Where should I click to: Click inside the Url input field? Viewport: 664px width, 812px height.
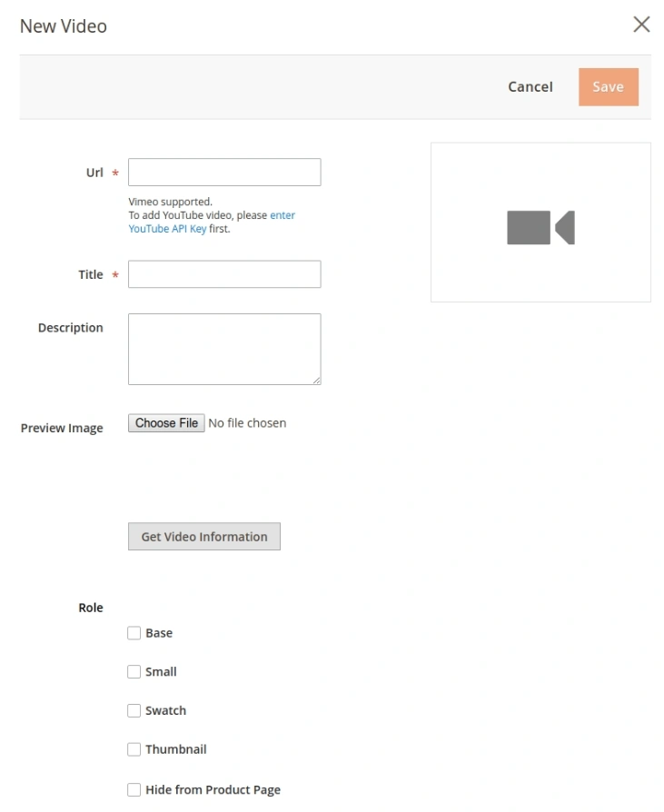[x=223, y=172]
